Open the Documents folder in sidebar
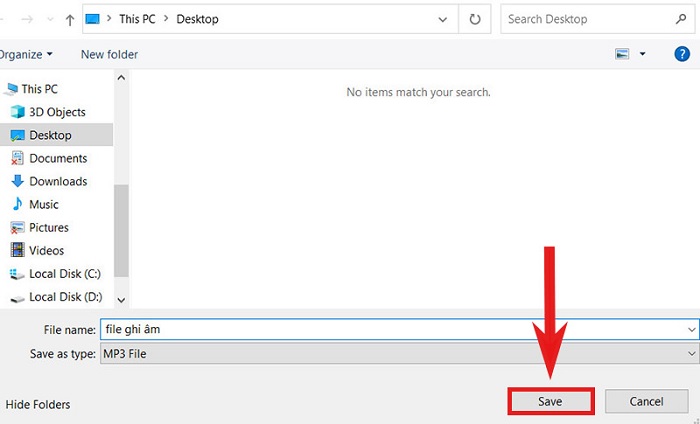This screenshot has height=424, width=700. click(58, 158)
